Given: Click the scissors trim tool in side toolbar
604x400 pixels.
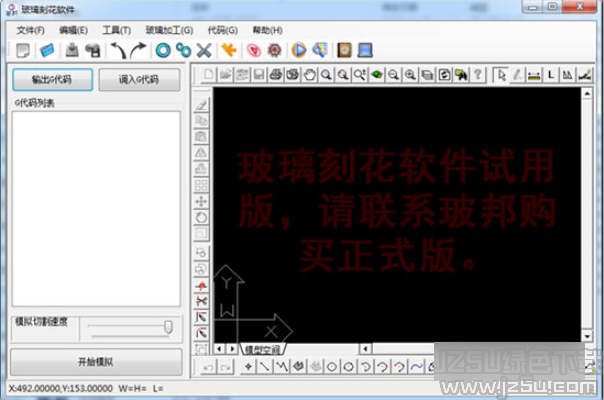Looking at the screenshot, I should click(201, 301).
